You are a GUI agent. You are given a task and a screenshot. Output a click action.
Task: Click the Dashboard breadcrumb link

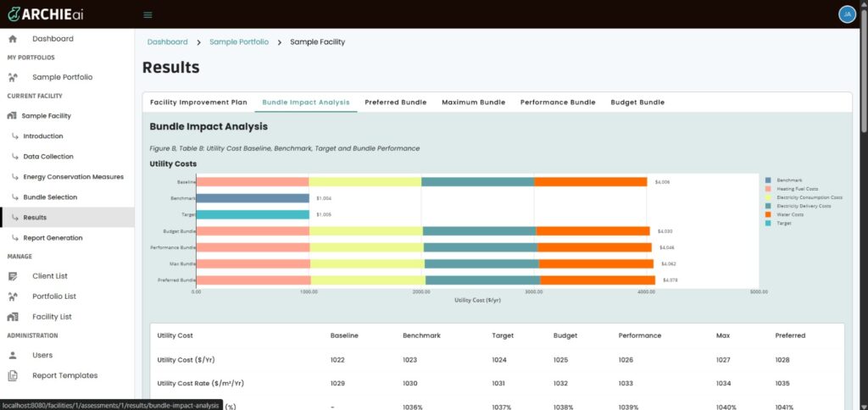click(x=168, y=42)
